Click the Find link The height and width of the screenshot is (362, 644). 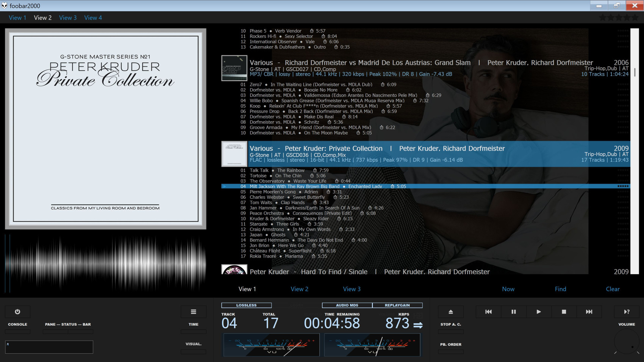pyautogui.click(x=560, y=289)
